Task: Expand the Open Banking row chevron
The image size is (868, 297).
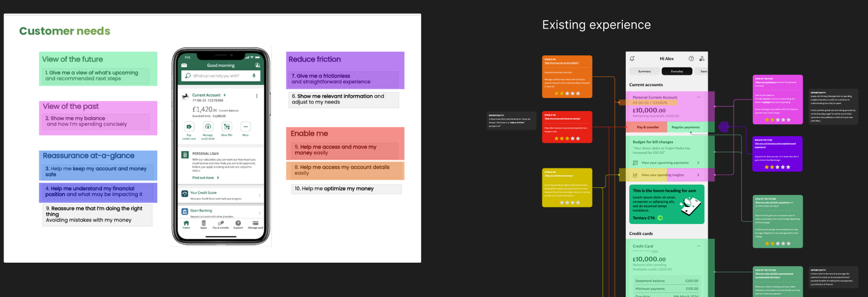Action: [x=260, y=213]
